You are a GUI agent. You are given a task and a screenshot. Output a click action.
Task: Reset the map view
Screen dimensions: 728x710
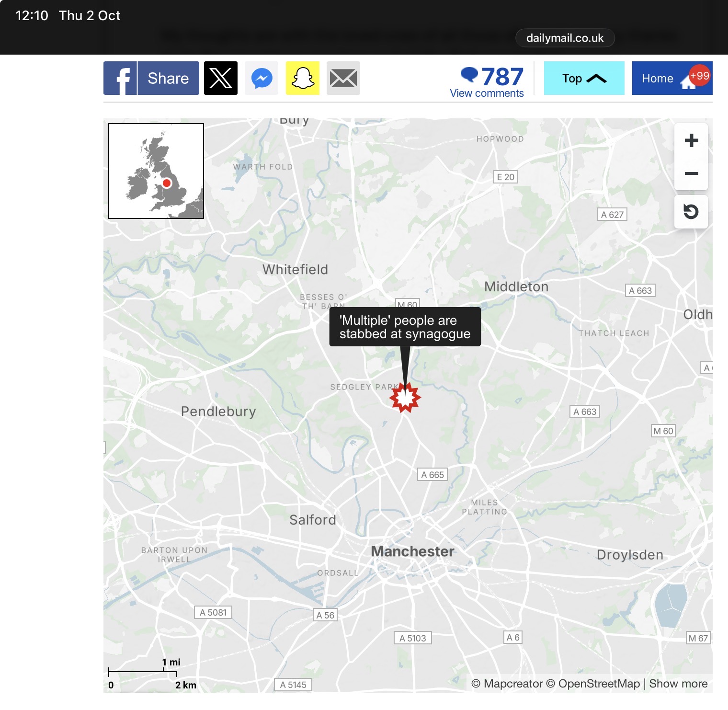coord(691,212)
